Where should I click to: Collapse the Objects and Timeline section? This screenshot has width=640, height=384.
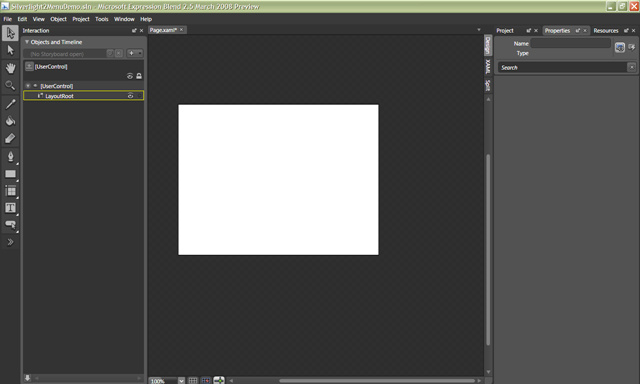point(27,42)
